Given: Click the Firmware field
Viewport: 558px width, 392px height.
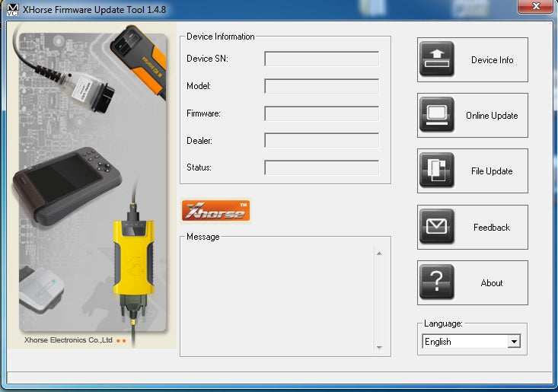Looking at the screenshot, I should click(322, 113).
